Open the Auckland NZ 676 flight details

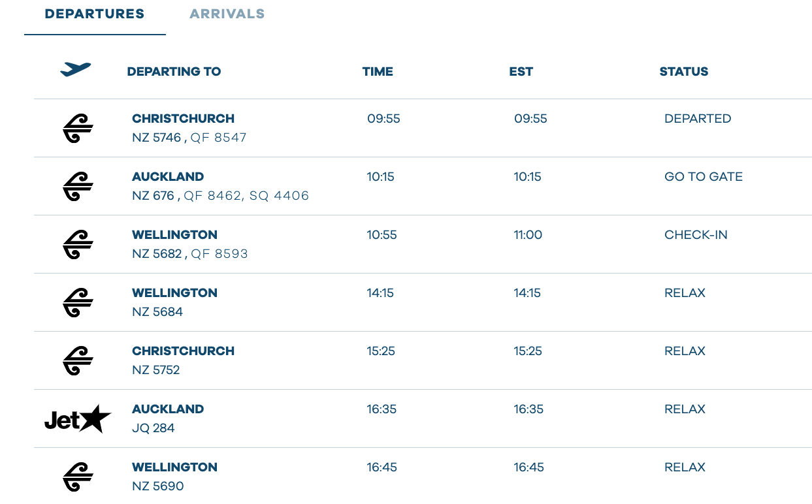point(168,177)
